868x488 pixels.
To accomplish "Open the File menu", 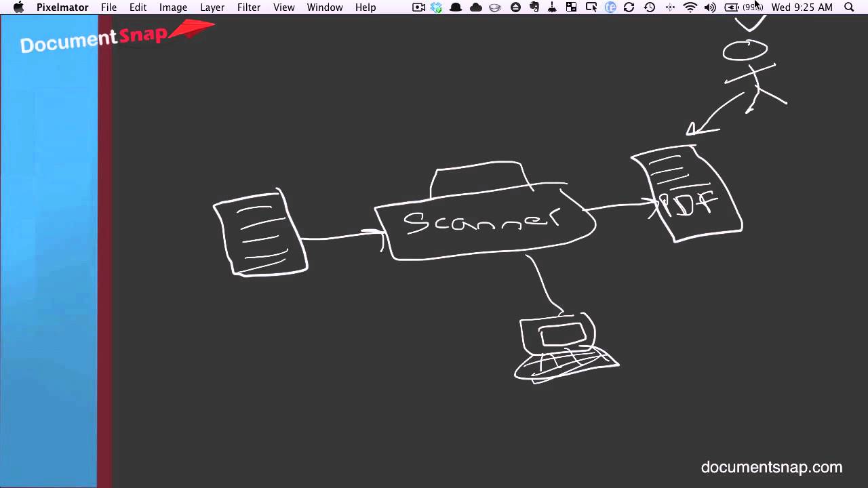I will [x=108, y=7].
